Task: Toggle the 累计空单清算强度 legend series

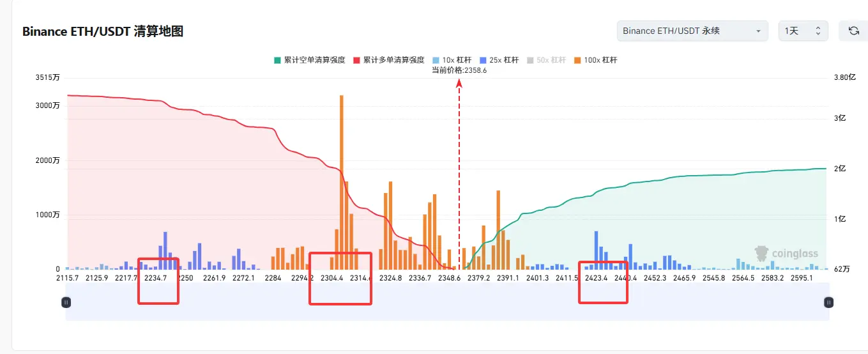Action: [x=310, y=60]
